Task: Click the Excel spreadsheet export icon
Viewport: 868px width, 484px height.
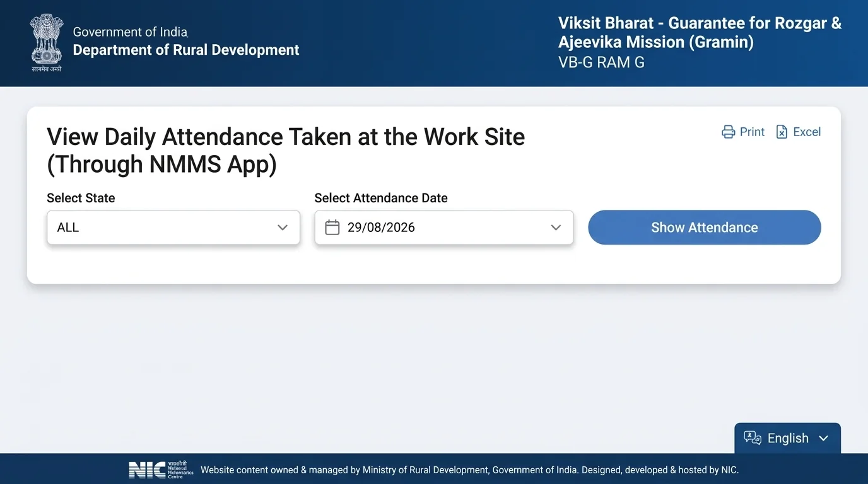Action: tap(782, 132)
